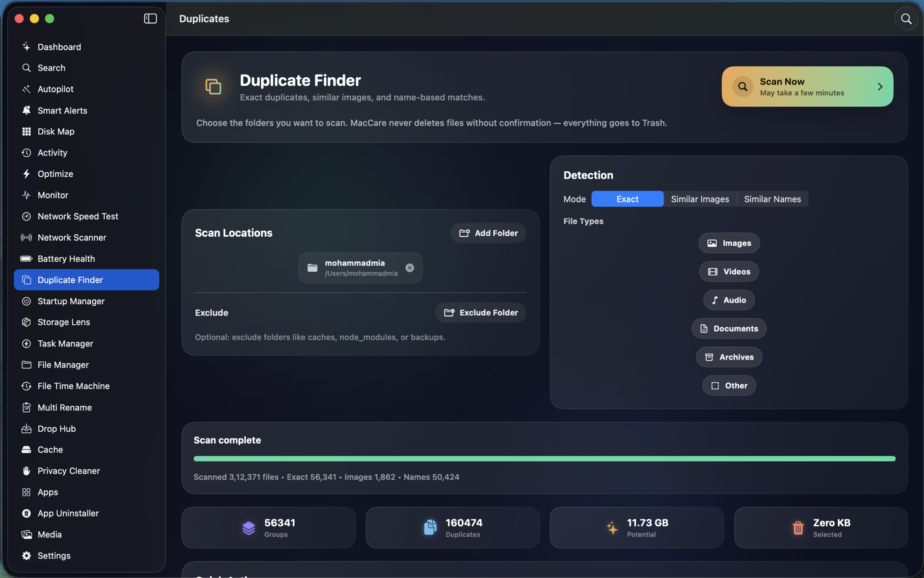This screenshot has width=924, height=578.
Task: Open Battery Health item
Action: tap(86, 259)
